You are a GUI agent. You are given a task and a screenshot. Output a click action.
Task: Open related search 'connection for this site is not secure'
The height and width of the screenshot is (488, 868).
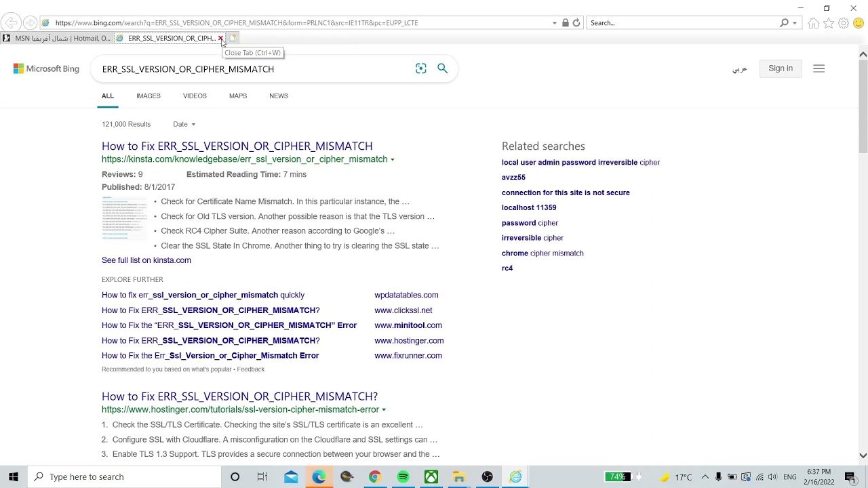[x=566, y=192]
